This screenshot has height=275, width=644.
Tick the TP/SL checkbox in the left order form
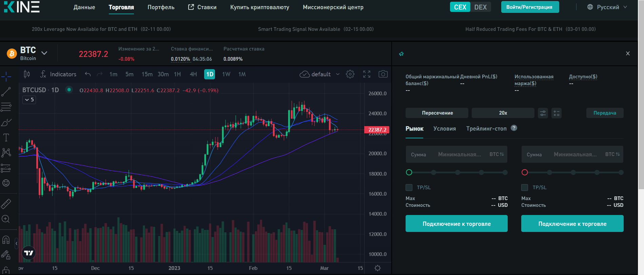pyautogui.click(x=409, y=188)
